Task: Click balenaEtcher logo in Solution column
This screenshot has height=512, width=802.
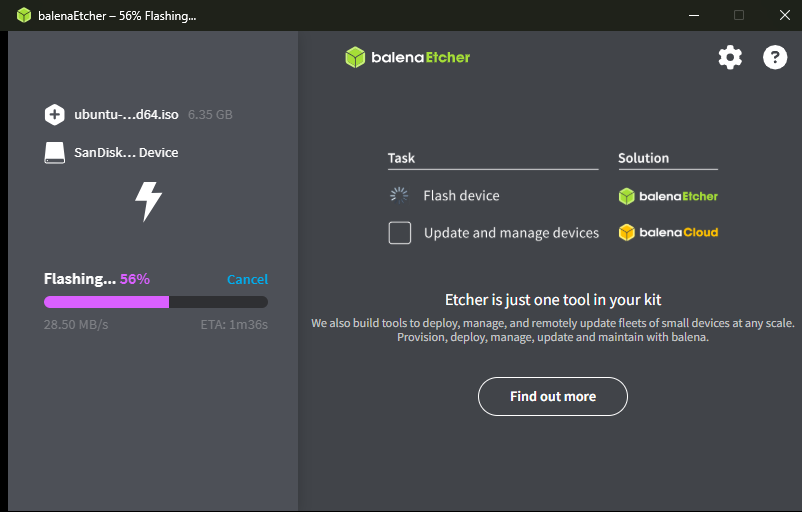Action: coord(668,196)
